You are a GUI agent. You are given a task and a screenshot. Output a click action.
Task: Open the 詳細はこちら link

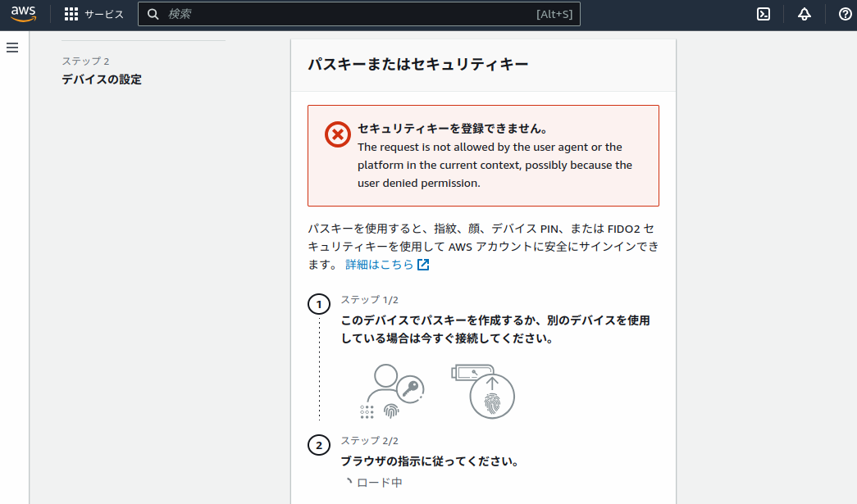coord(380,265)
